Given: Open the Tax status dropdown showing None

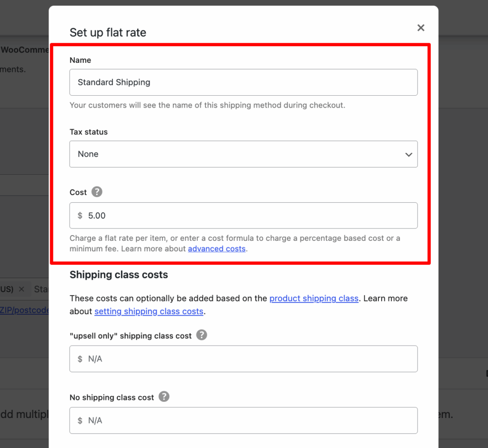Looking at the screenshot, I should tap(243, 154).
